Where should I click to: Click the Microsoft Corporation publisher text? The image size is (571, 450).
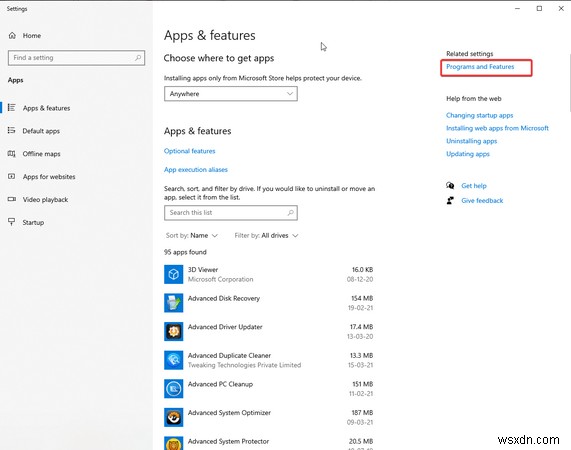point(220,280)
